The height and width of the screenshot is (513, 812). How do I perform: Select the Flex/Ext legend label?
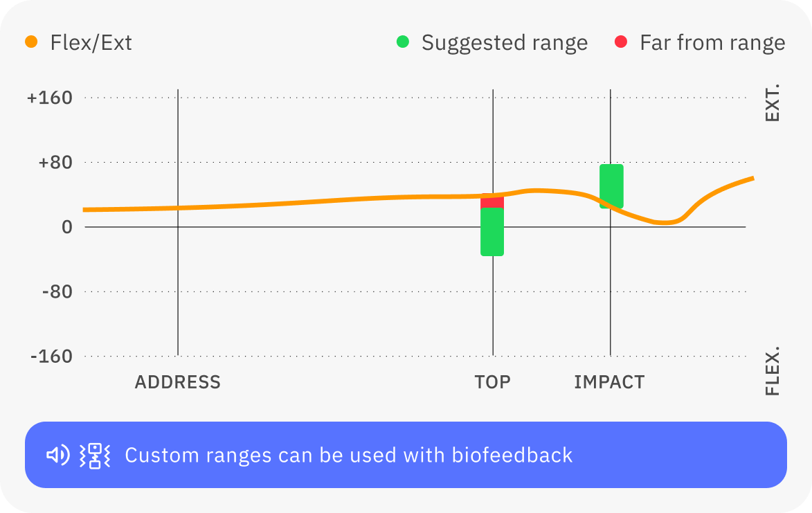91,43
